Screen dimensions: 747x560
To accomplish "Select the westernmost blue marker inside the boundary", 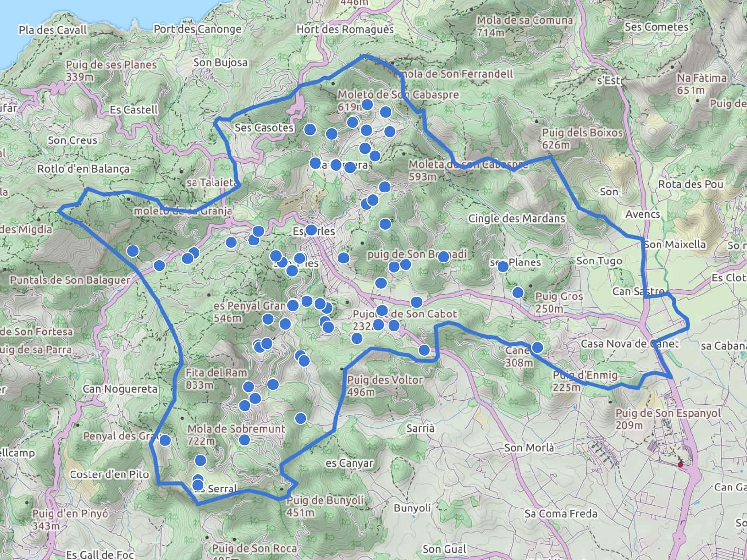I will [133, 251].
